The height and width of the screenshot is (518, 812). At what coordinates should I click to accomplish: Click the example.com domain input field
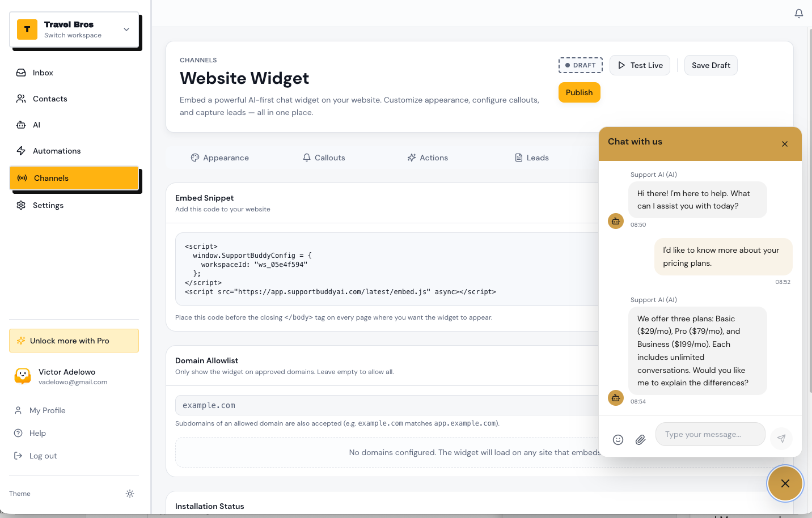pyautogui.click(x=388, y=405)
